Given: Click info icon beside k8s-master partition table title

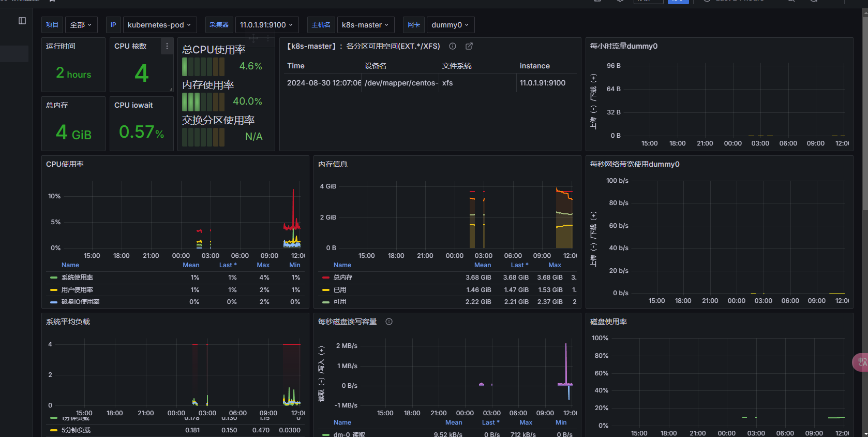Looking at the screenshot, I should pos(453,46).
